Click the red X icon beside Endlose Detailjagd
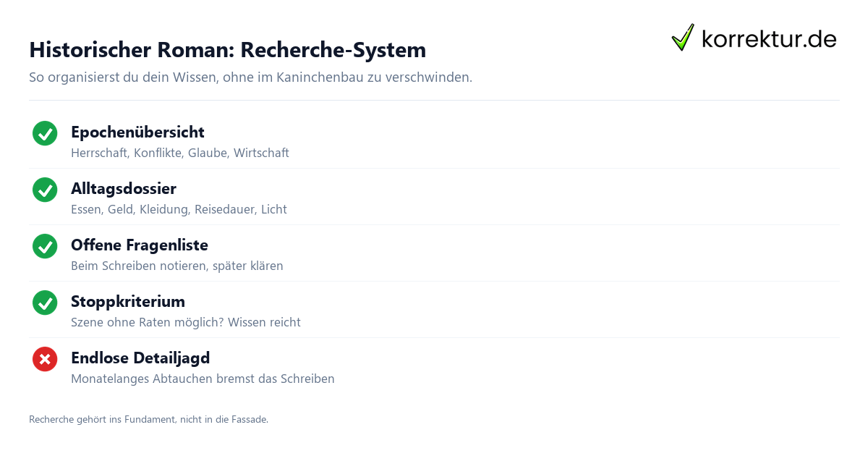This screenshot has width=868, height=456. [45, 360]
